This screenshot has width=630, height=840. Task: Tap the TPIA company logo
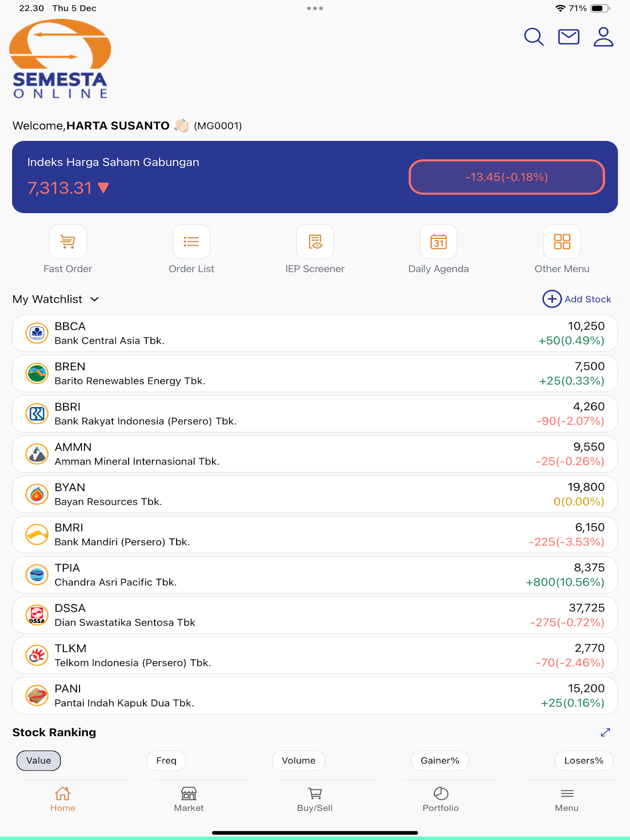pyautogui.click(x=37, y=575)
